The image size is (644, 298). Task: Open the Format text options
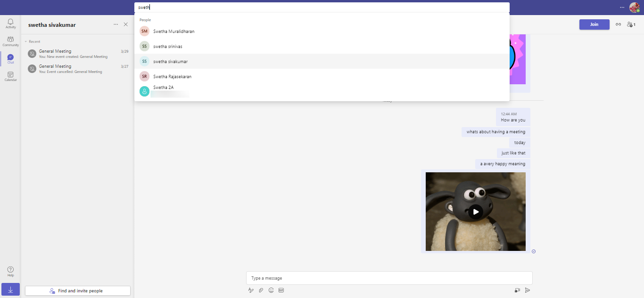click(x=251, y=290)
